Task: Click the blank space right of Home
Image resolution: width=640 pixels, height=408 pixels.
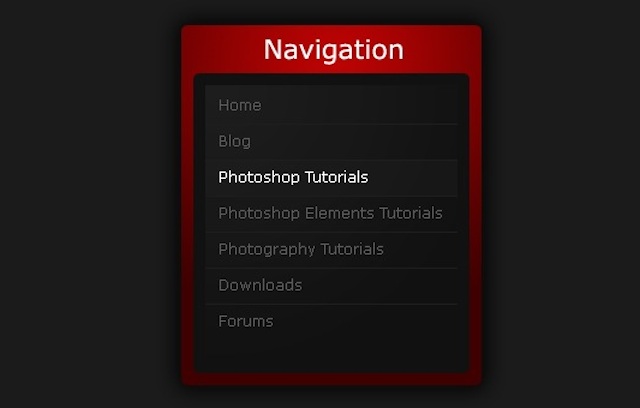Action: pyautogui.click(x=359, y=105)
